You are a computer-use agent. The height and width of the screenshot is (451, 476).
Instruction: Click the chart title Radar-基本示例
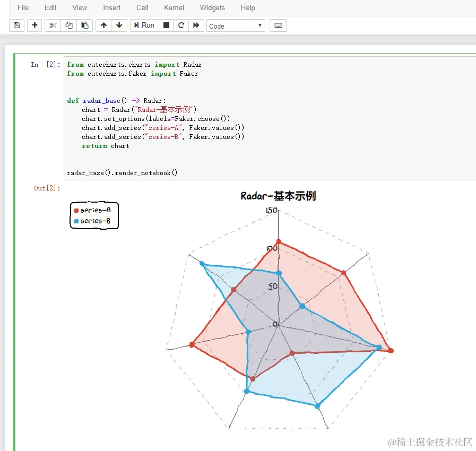pos(279,196)
